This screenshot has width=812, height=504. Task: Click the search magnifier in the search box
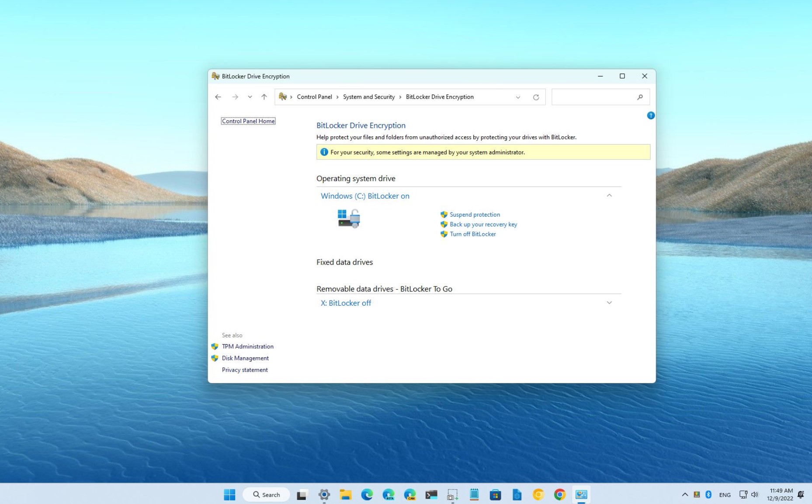tap(640, 97)
